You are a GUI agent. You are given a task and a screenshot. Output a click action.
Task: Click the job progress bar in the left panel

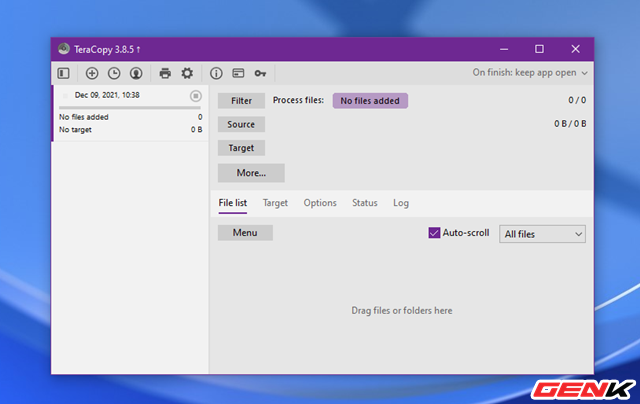(x=130, y=108)
